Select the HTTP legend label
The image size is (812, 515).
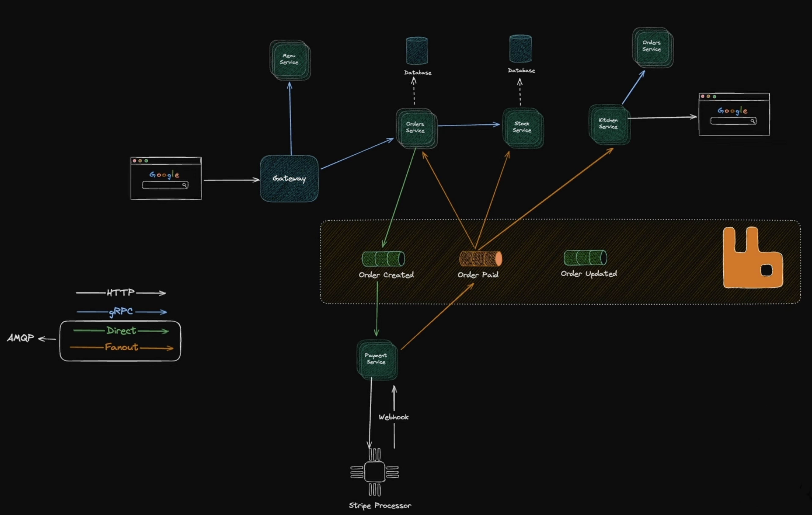[121, 293]
